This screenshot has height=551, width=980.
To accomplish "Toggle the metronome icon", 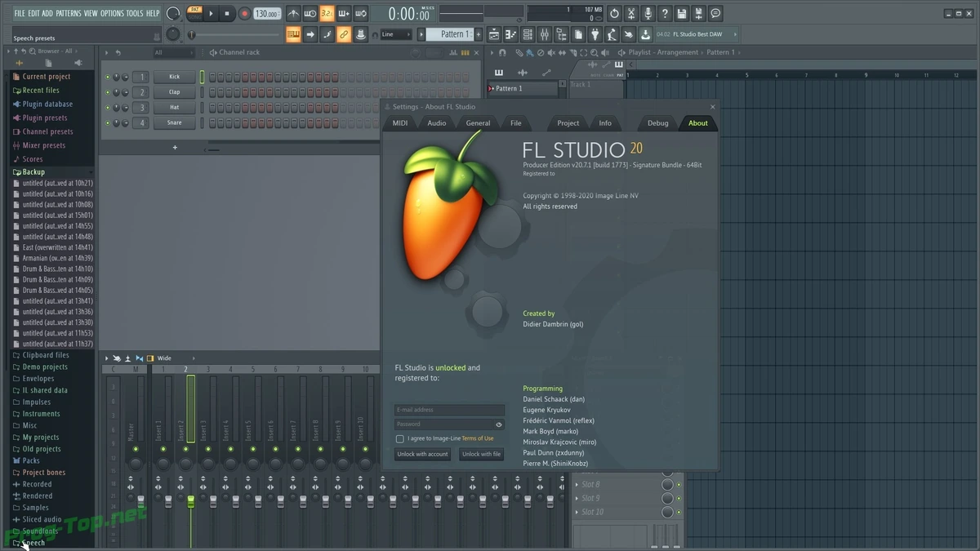I will [293, 13].
